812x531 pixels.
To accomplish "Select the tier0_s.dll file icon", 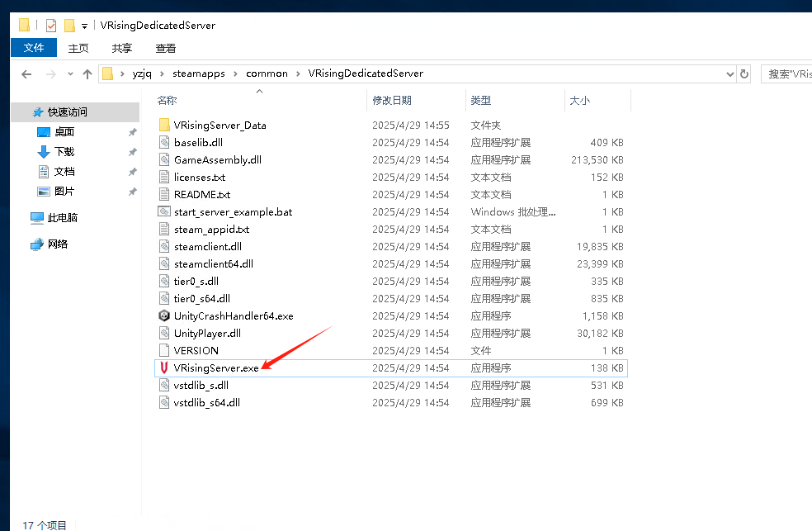I will coord(164,282).
